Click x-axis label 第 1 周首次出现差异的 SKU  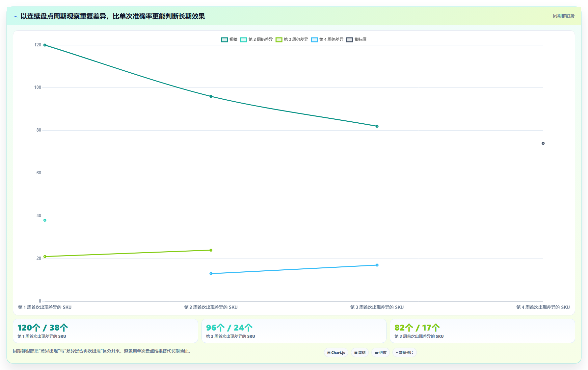(45, 307)
